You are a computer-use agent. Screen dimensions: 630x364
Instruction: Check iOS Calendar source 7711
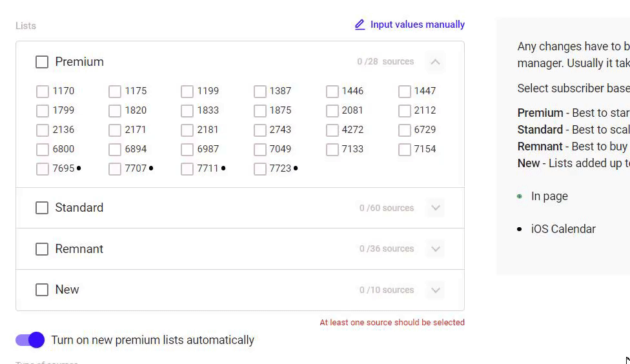coord(187,168)
